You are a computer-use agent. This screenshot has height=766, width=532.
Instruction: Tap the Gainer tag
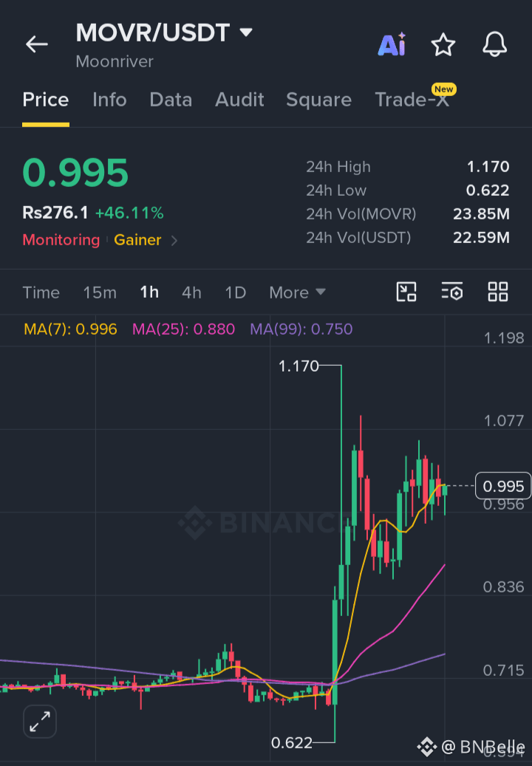point(137,240)
